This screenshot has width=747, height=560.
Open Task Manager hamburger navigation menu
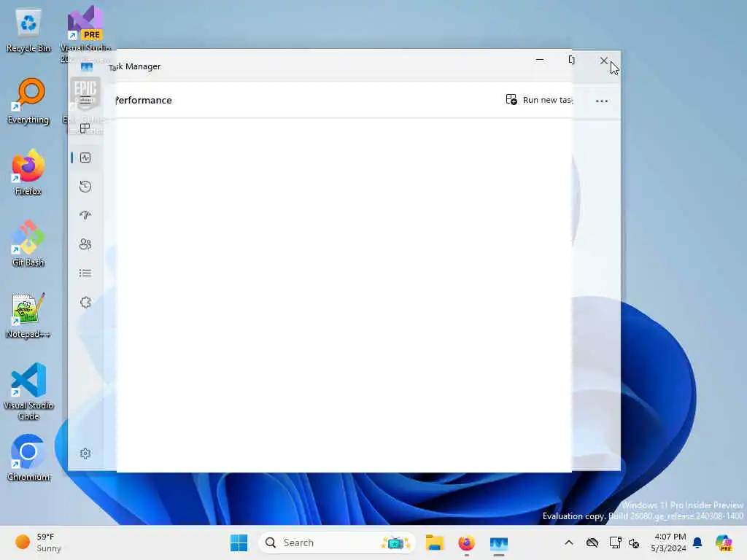(85, 100)
